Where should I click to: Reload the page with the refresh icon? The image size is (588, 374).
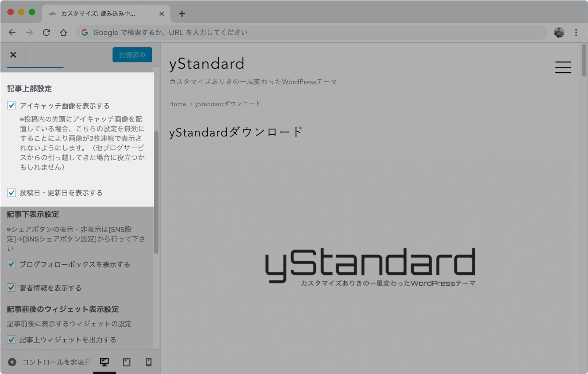46,32
